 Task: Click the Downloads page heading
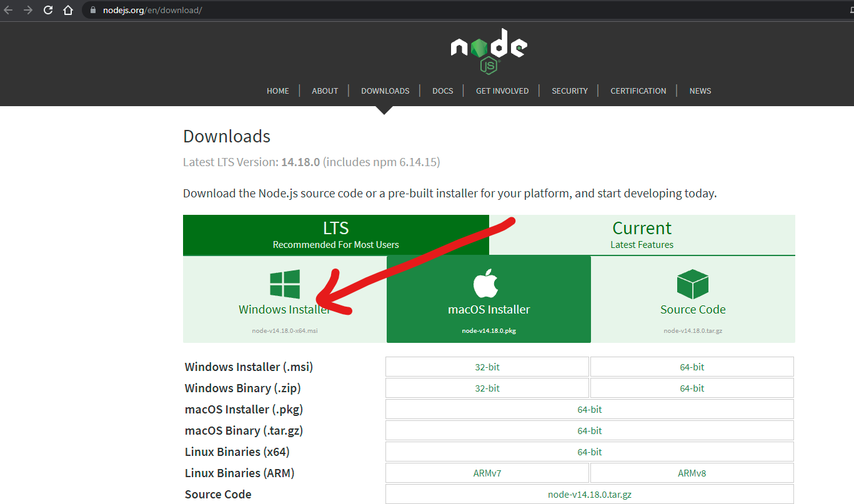click(227, 136)
